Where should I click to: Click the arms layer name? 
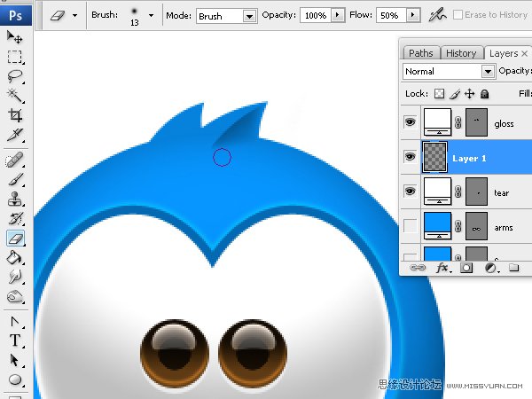click(x=504, y=228)
